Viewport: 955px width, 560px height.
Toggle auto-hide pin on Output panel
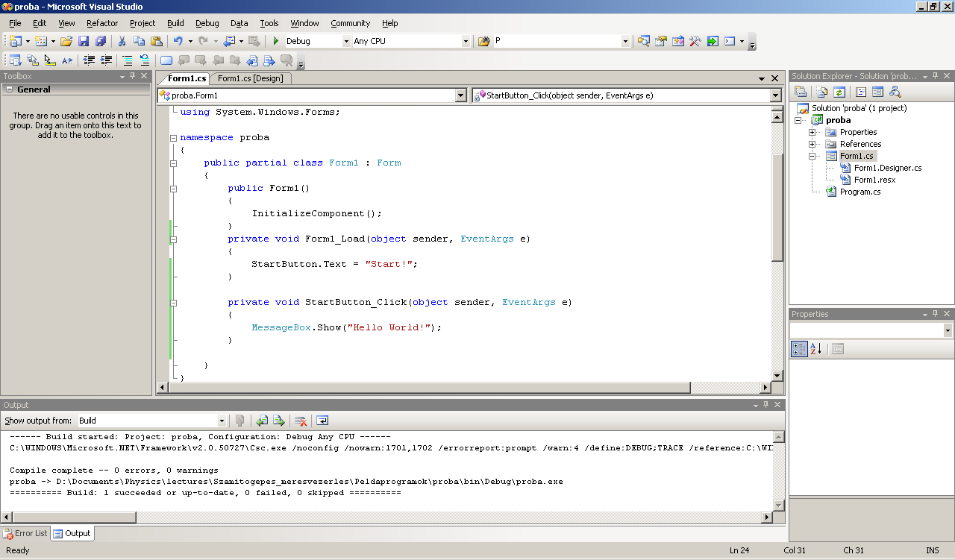tap(767, 405)
